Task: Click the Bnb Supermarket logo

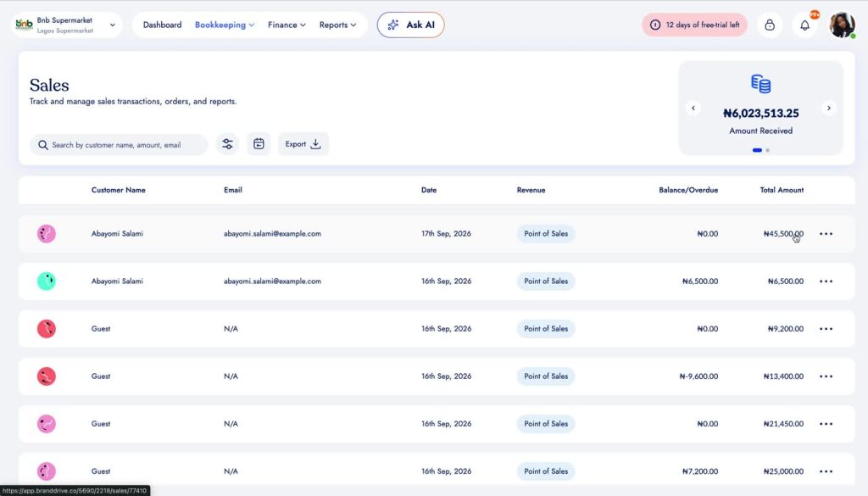Action: click(24, 25)
